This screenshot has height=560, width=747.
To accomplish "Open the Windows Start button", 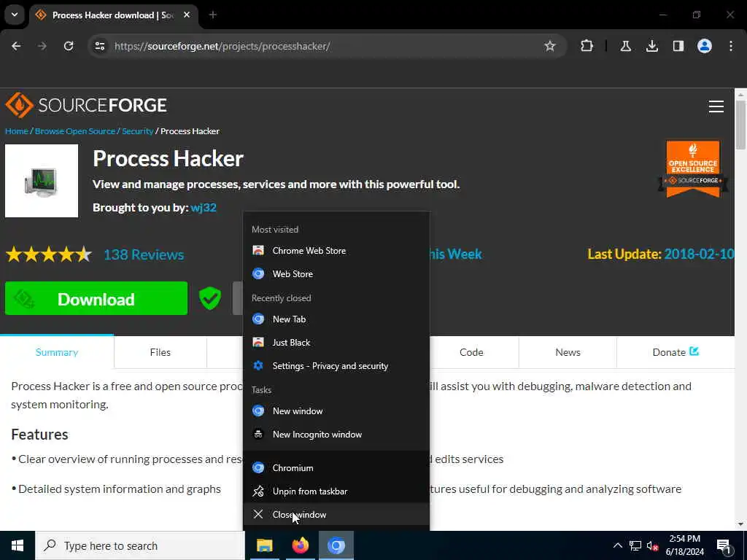I will coord(18,545).
